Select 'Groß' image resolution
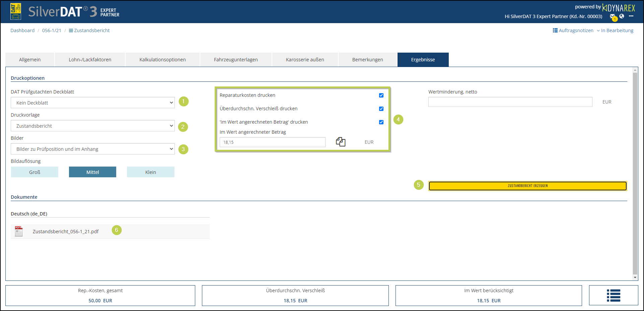Viewport: 644px width, 311px height. (x=34, y=172)
